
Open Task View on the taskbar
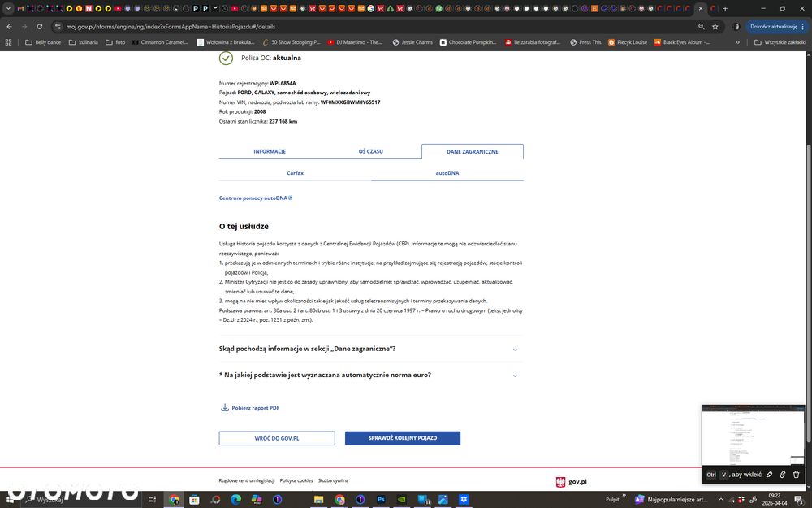152,499
